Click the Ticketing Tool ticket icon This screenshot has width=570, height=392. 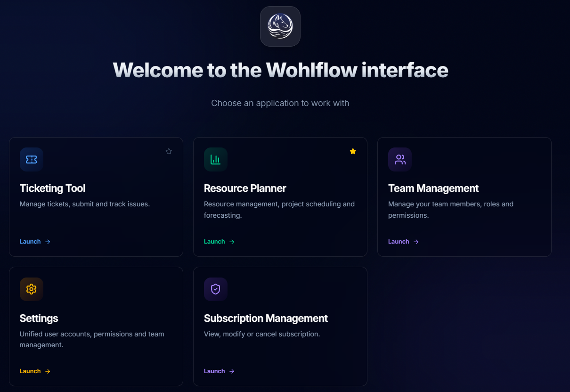coord(32,160)
